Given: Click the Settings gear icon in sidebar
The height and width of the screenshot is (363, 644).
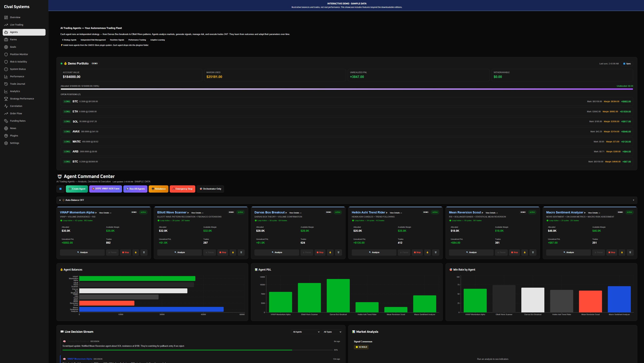Looking at the screenshot, I should [x=6, y=143].
